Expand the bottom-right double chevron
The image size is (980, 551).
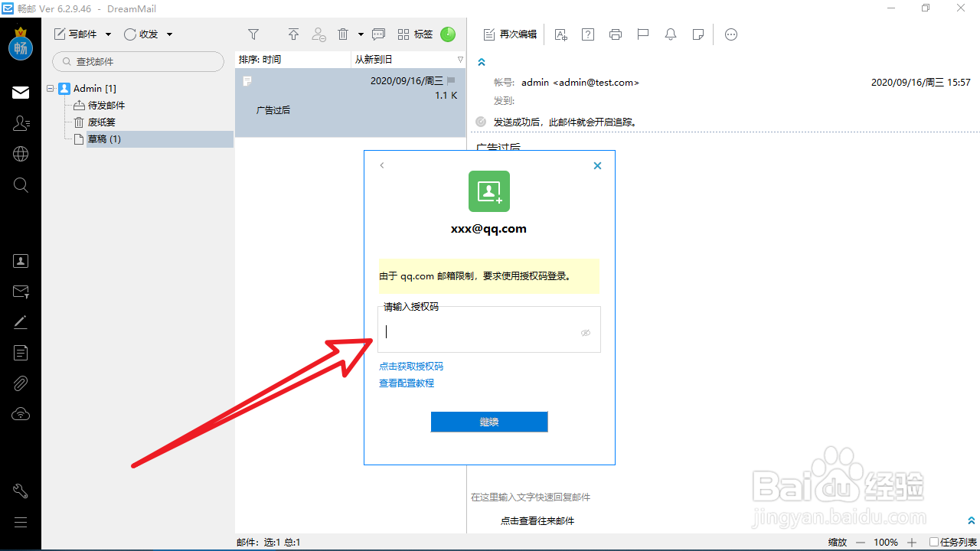click(x=972, y=520)
